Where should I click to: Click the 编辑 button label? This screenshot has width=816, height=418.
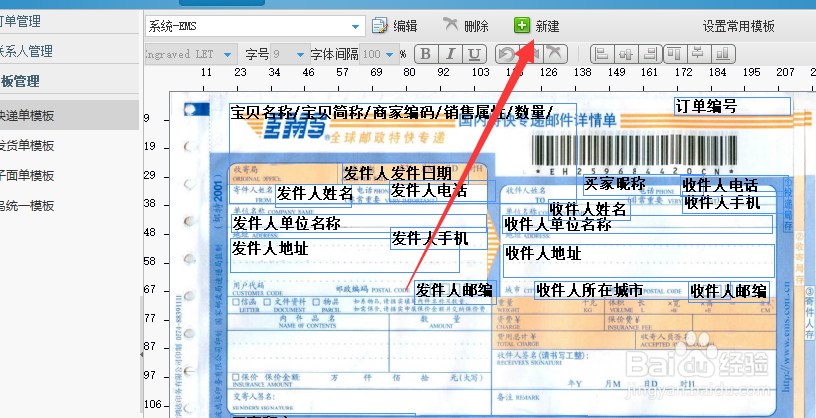(405, 26)
